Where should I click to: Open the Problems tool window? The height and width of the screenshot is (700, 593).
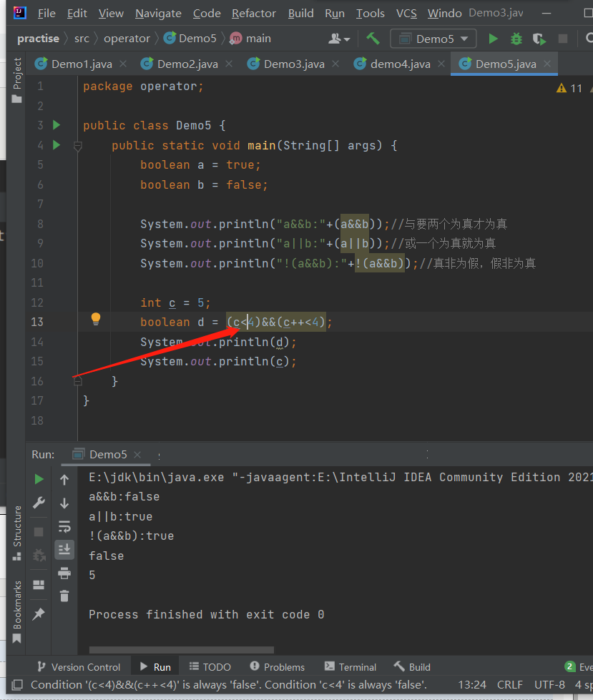(x=277, y=667)
